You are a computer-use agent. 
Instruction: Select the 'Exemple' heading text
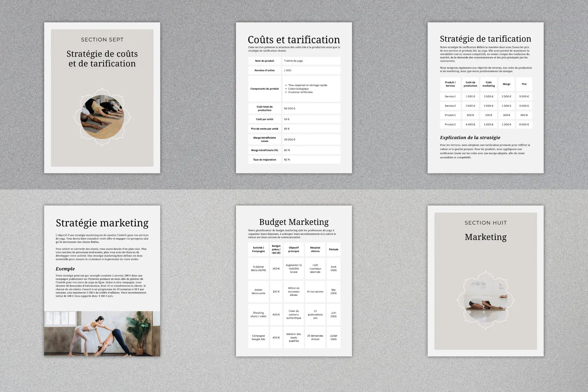[x=65, y=269]
